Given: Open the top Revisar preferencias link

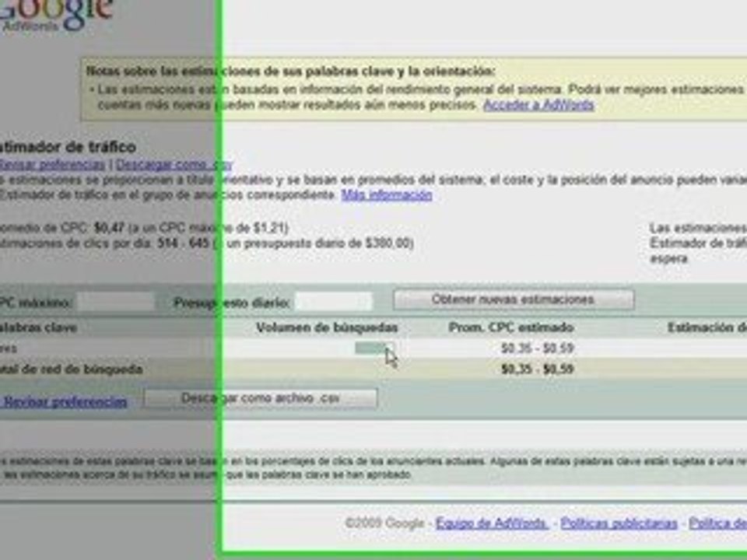Looking at the screenshot, I should pos(52,165).
